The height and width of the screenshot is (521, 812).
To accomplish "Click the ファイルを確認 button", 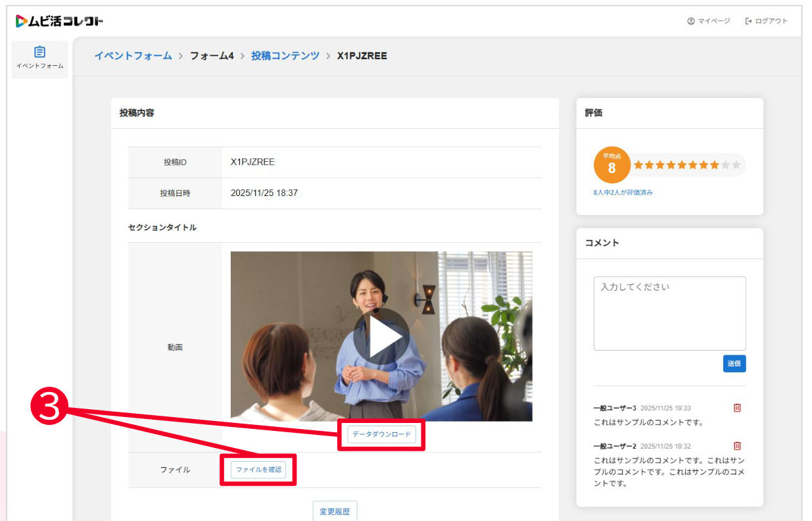I will click(258, 470).
